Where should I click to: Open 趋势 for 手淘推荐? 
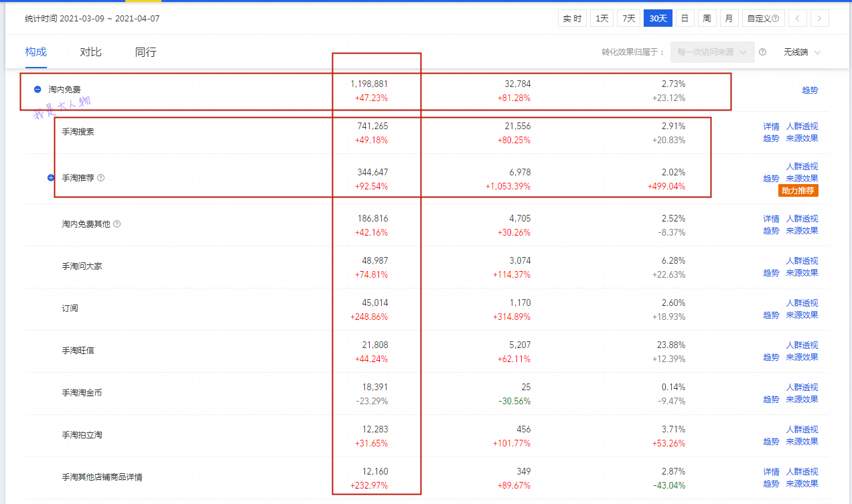coord(771,179)
